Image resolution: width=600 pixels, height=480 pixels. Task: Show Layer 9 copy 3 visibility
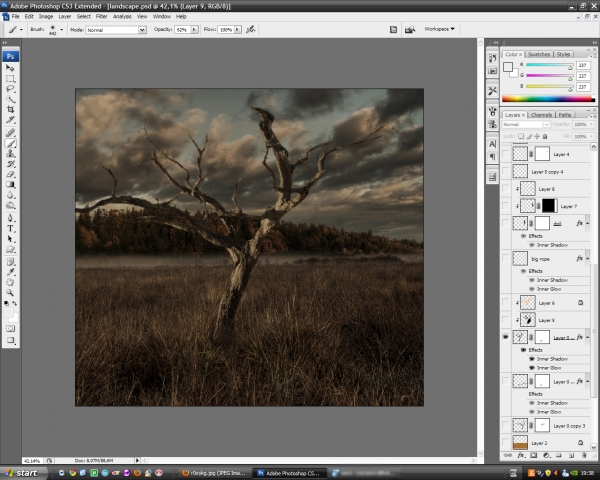[505, 425]
